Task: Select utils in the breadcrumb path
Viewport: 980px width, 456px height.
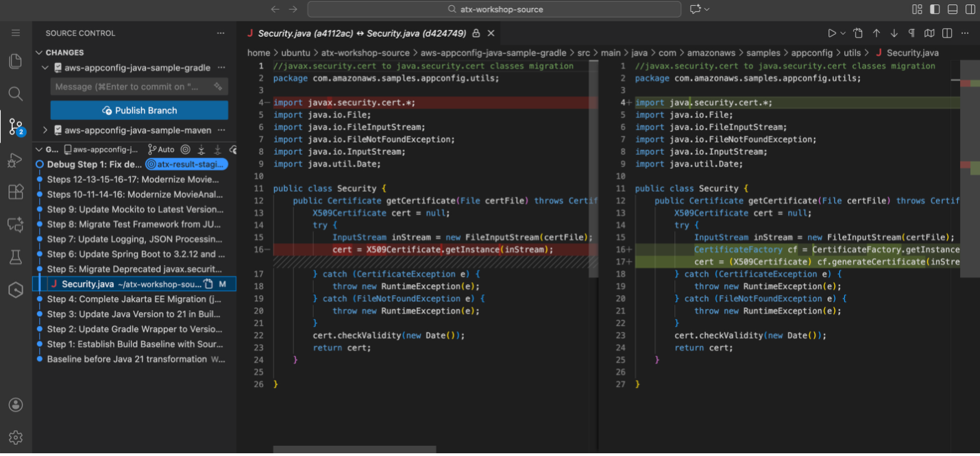Action: click(x=853, y=52)
